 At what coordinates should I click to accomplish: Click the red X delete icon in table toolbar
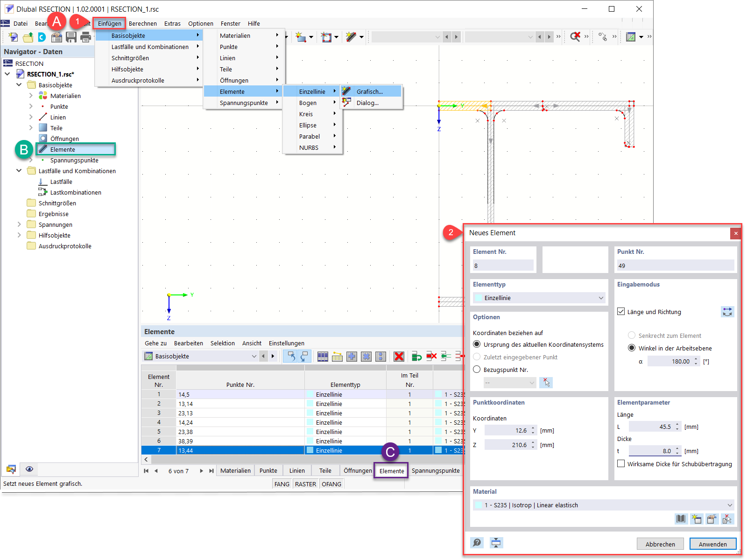399,357
